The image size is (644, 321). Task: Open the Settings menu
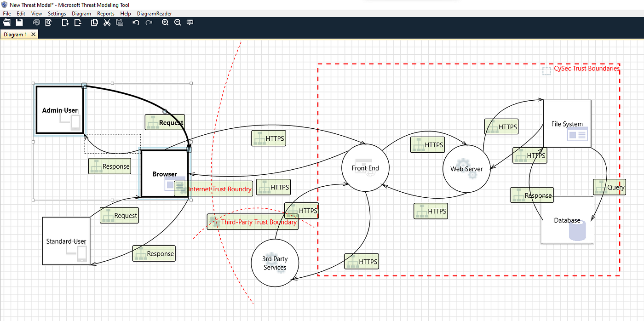[57, 13]
